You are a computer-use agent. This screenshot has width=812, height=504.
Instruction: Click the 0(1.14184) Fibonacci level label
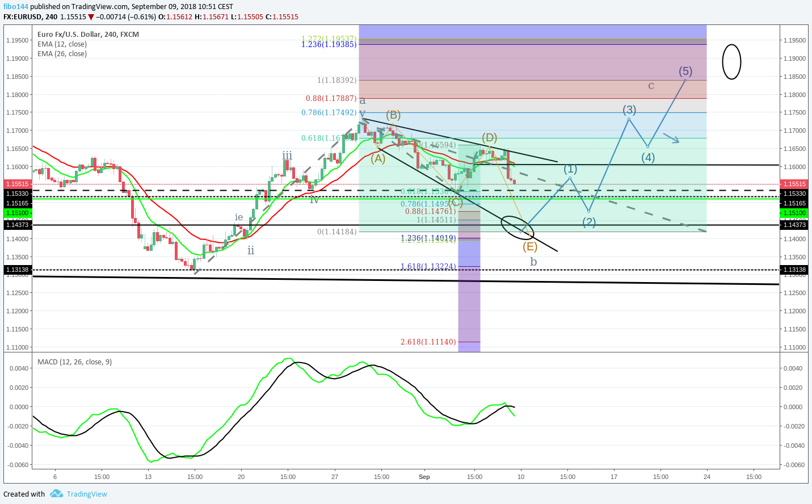tap(336, 232)
